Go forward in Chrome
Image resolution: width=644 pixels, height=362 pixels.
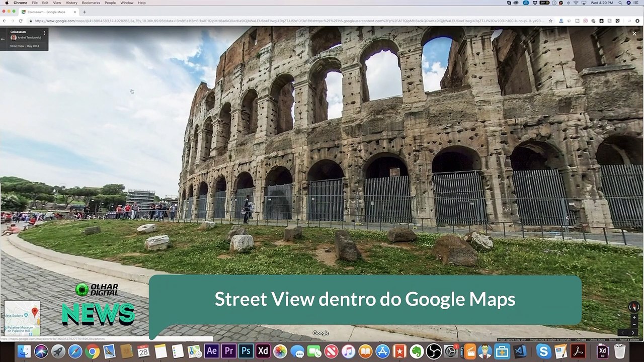coord(13,21)
